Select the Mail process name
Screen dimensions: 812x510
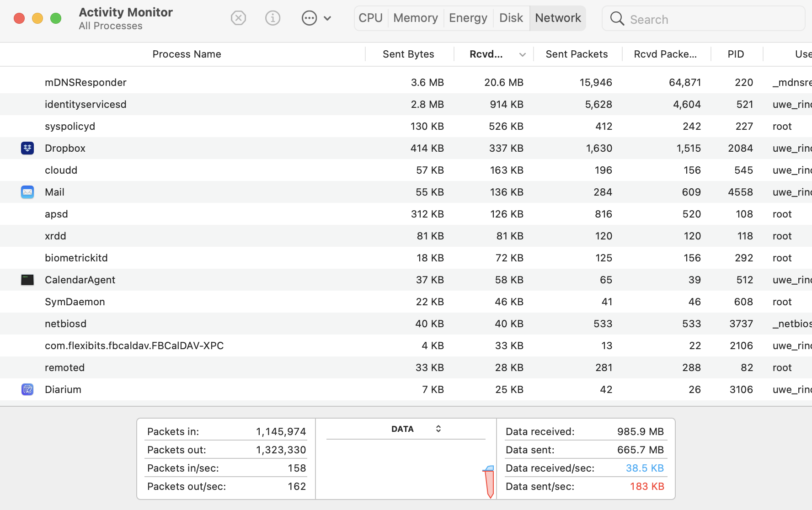(54, 192)
